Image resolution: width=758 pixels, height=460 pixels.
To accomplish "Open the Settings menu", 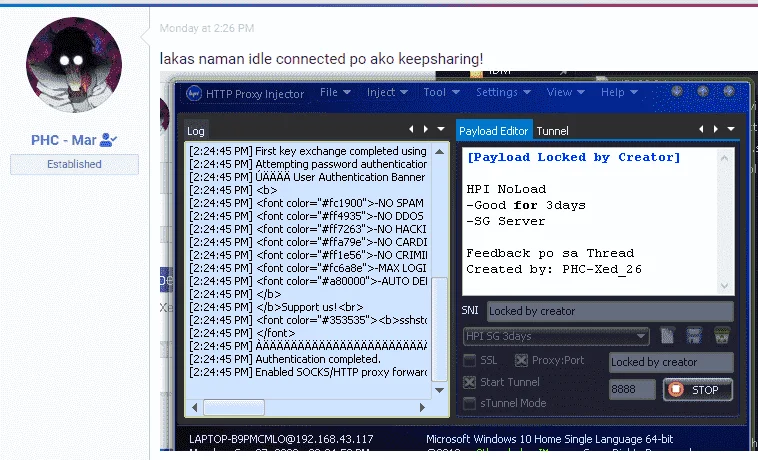I will click(503, 92).
